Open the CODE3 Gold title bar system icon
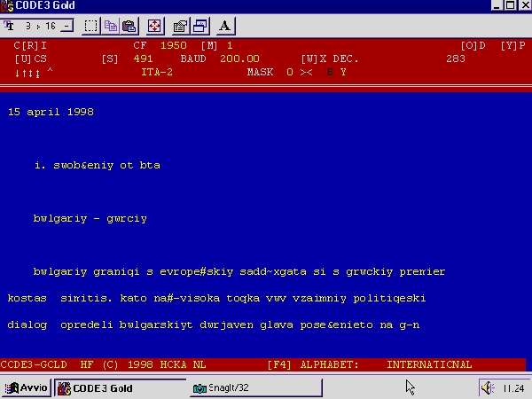 point(8,6)
